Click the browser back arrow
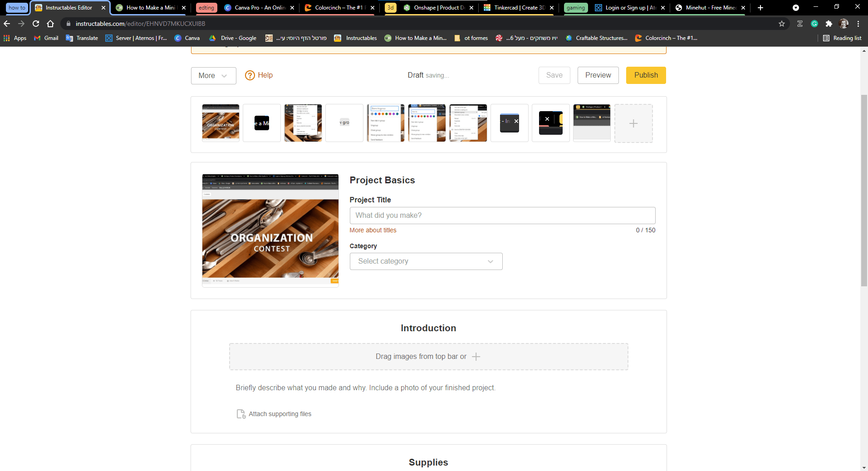 [x=7, y=24]
